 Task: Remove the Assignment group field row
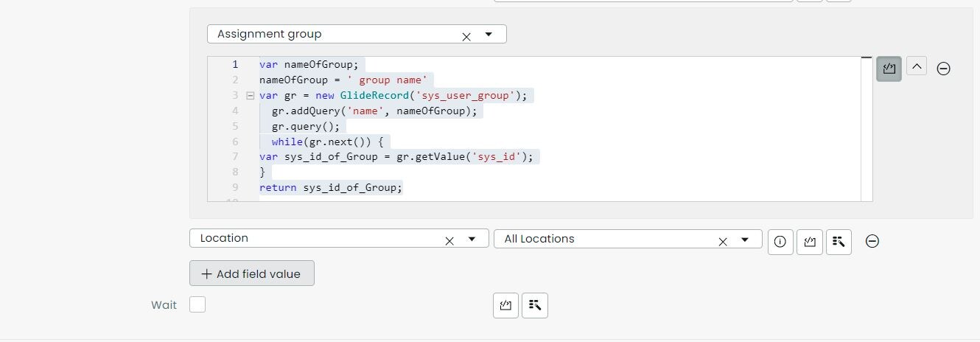coord(943,69)
